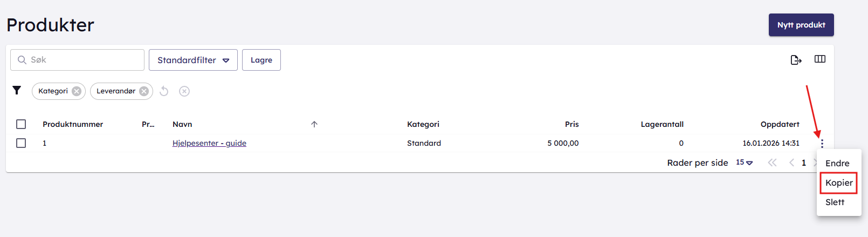Open the column layout icon
This screenshot has height=237, width=868.
point(820,59)
